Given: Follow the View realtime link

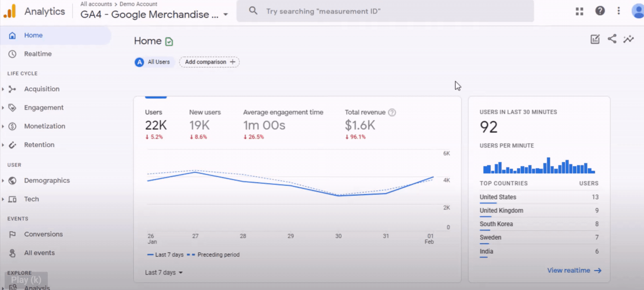Looking at the screenshot, I should tap(574, 271).
